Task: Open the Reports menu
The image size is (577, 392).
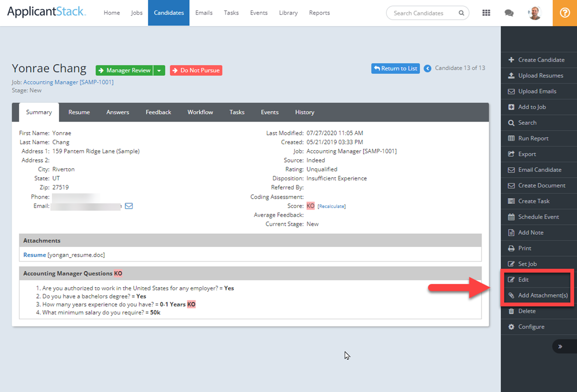Action: [319, 13]
